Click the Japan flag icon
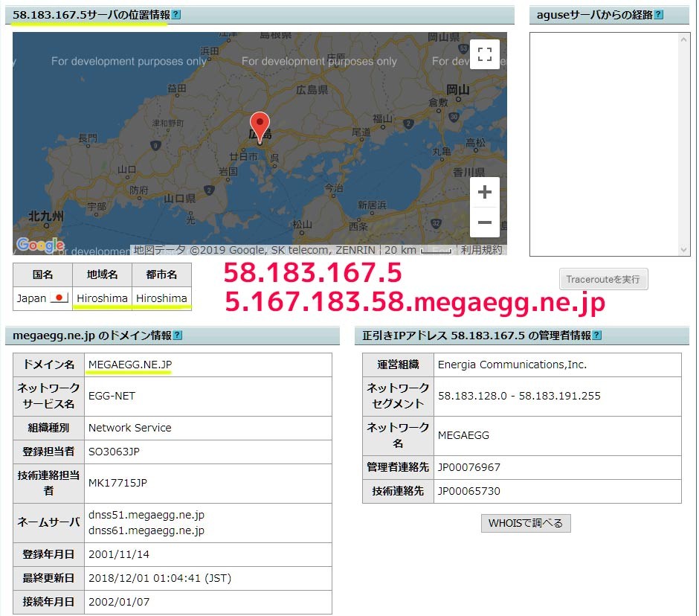Viewport: 699px width, 616px height. [59, 298]
